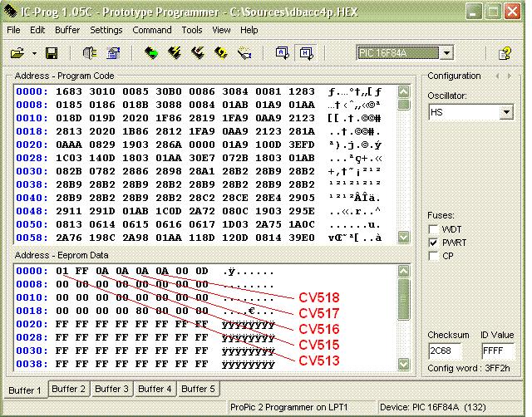Switch to the Buffer 2 tab
The image size is (532, 417).
pos(68,389)
